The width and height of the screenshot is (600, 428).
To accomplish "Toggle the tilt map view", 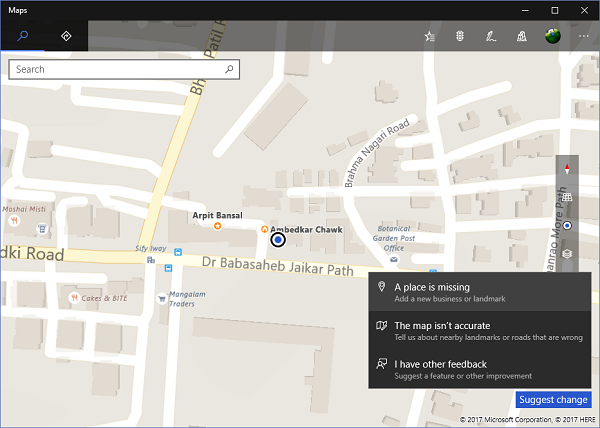I will (567, 198).
